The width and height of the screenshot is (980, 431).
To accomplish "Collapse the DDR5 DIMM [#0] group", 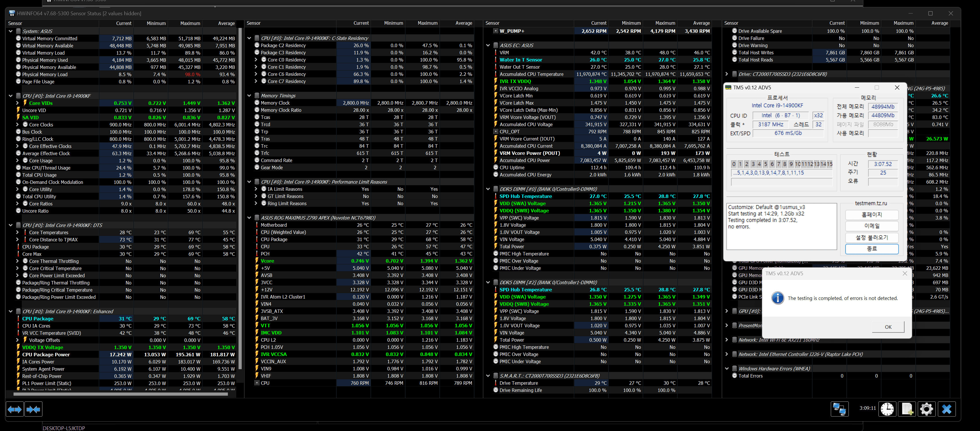I will [x=488, y=189].
